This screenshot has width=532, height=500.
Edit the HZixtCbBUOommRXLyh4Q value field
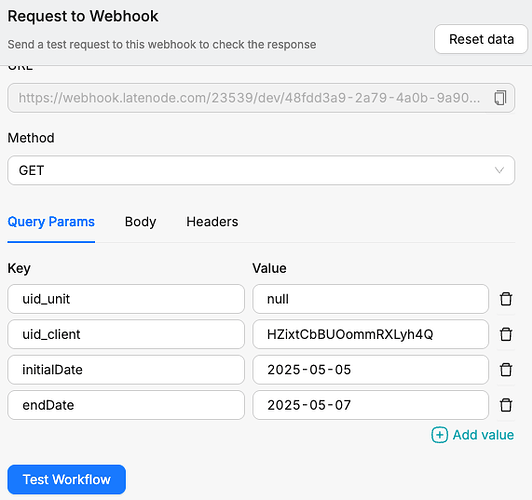click(370, 334)
